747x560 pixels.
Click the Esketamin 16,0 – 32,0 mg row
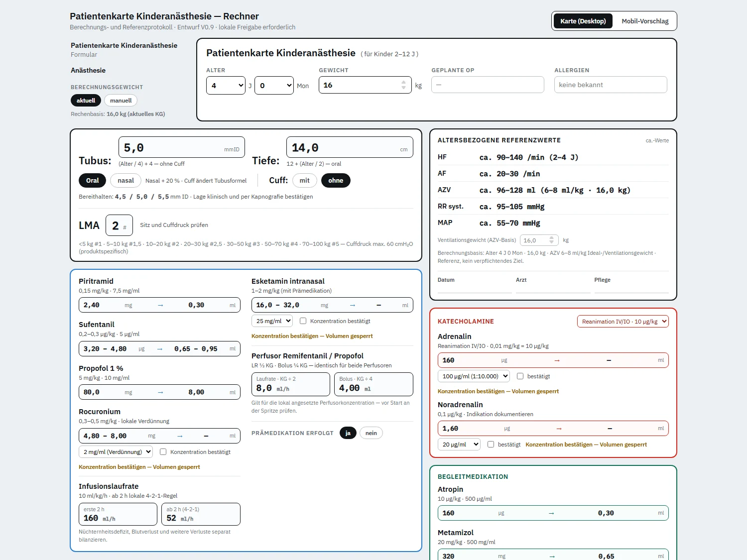click(x=332, y=305)
